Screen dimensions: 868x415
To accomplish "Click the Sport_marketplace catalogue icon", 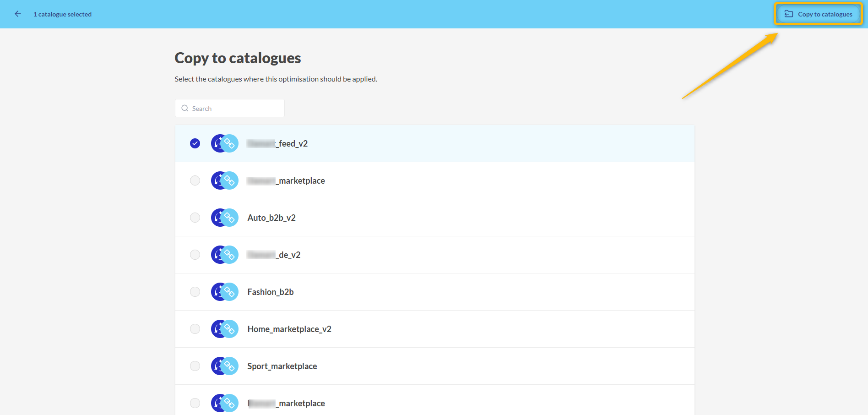I will [225, 366].
